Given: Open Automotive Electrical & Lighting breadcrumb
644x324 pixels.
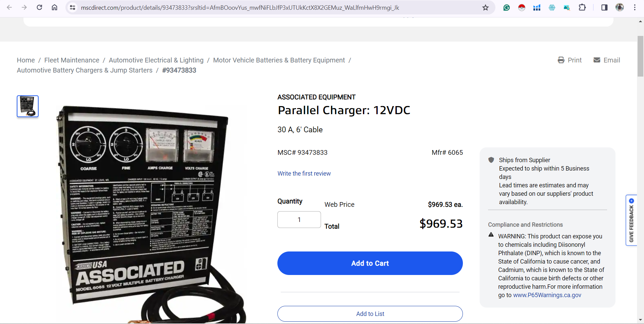Looking at the screenshot, I should pyautogui.click(x=156, y=60).
